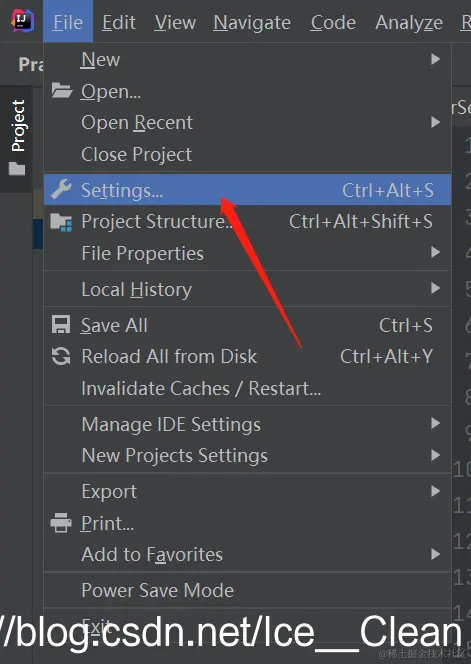Click the folder icon under Project tab
471x664 pixels.
coord(17,169)
